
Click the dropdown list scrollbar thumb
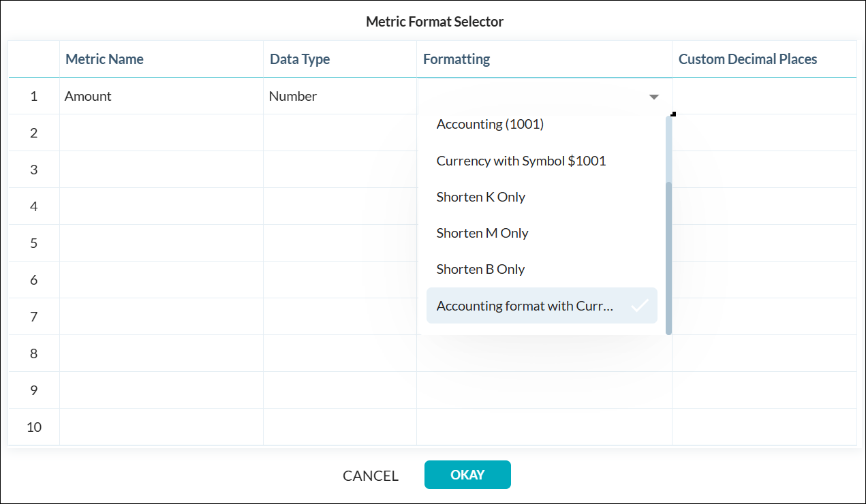pyautogui.click(x=668, y=257)
